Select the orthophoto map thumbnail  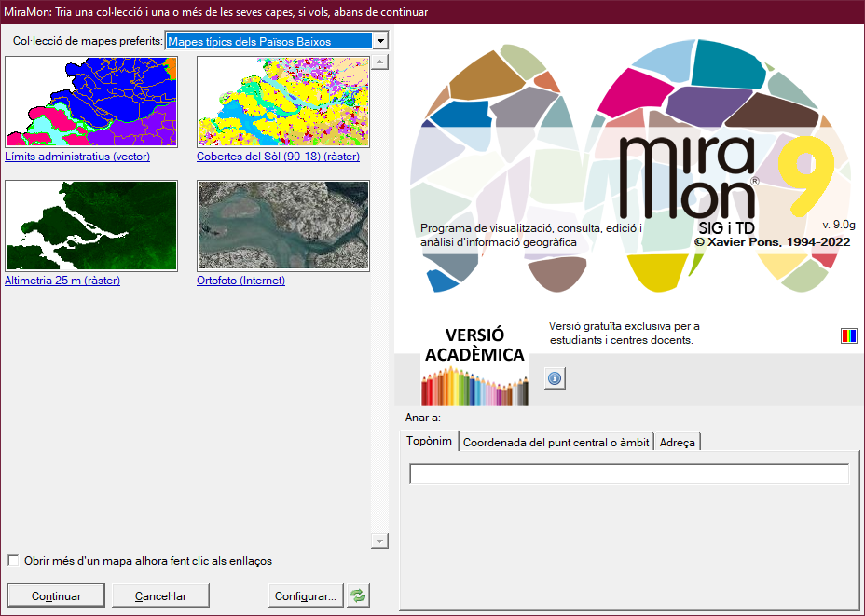tap(283, 226)
